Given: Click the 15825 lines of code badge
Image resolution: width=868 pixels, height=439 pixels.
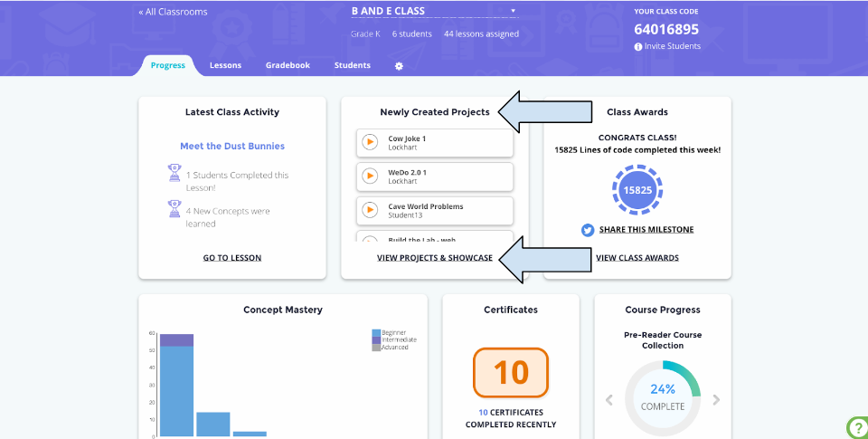Looking at the screenshot, I should tap(637, 190).
